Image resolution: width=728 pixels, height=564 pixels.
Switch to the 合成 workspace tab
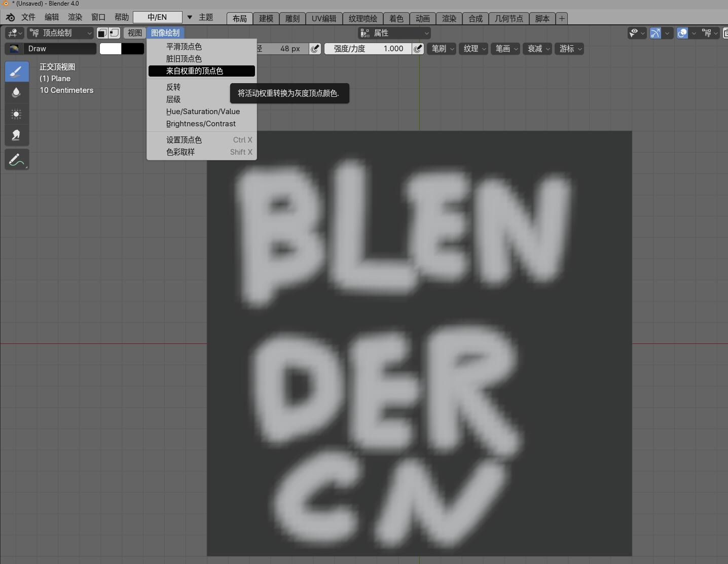[476, 19]
